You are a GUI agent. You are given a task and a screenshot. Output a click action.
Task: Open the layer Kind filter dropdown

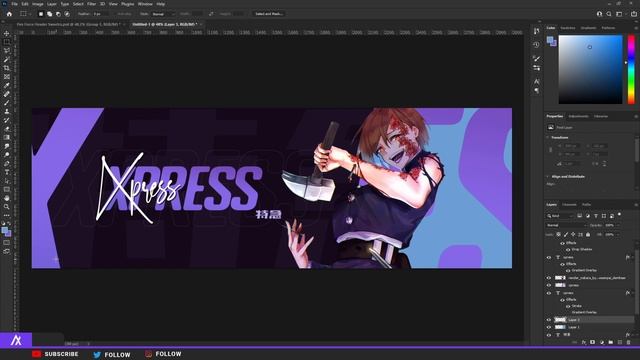pos(560,216)
